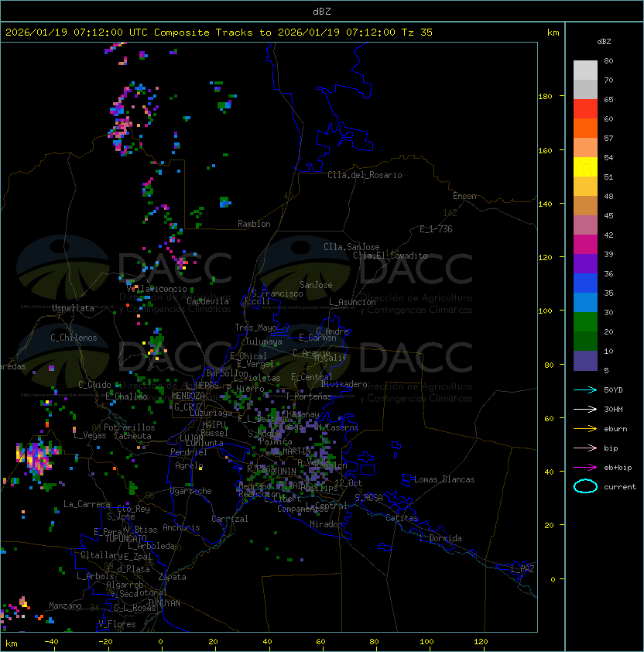This screenshot has height=652, width=644.
Task: Click the pink bip arrow legend icon
Action: (585, 448)
